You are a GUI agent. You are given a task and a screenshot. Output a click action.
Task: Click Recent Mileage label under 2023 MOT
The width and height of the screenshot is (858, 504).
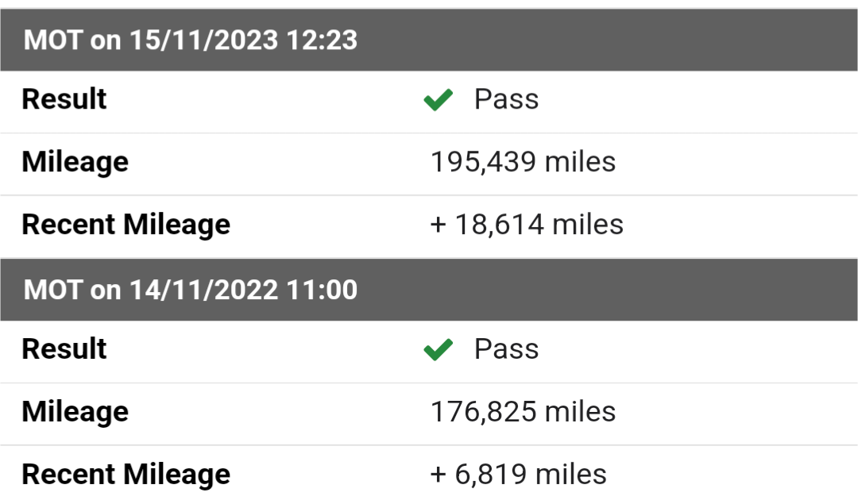tap(126, 225)
